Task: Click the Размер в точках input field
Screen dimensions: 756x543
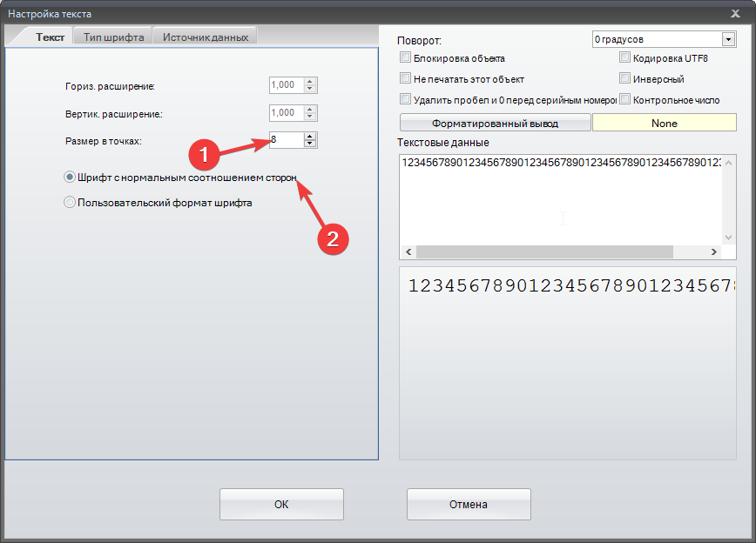Action: point(286,140)
